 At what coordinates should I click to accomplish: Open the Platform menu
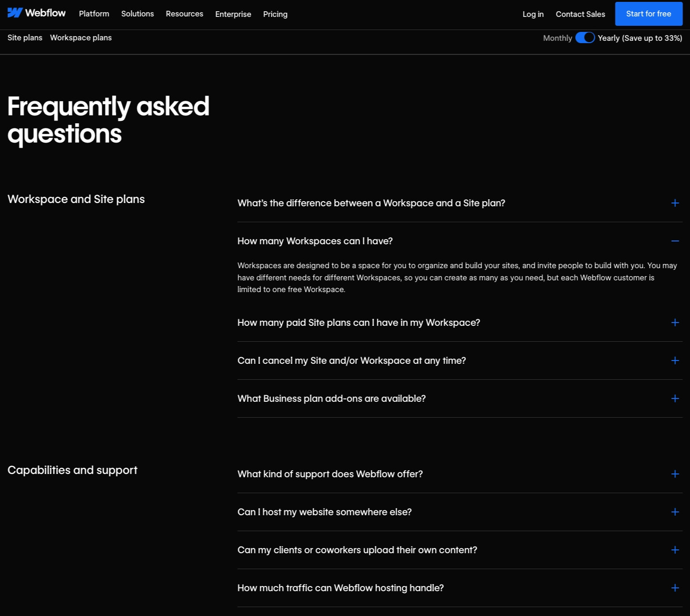[x=94, y=14]
